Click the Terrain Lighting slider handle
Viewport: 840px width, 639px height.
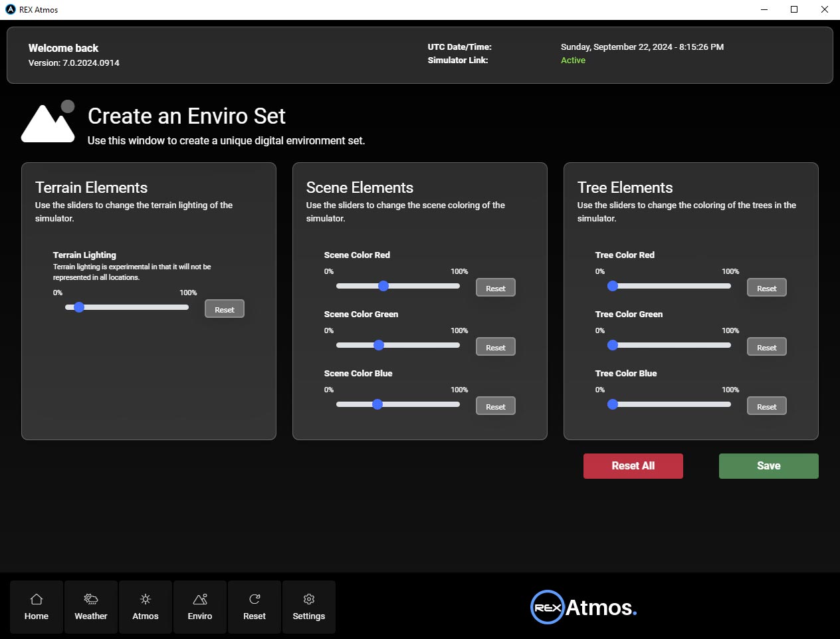click(80, 307)
